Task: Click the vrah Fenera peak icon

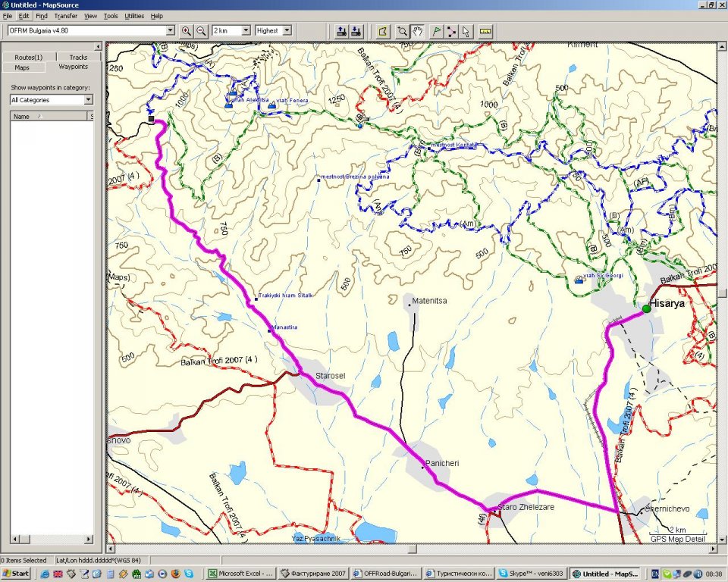Action: point(271,105)
